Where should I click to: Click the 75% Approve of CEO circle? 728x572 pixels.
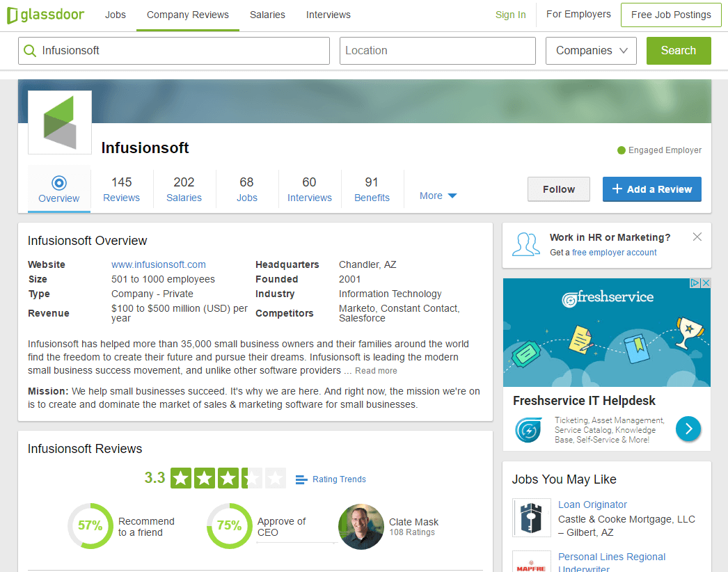tap(230, 526)
